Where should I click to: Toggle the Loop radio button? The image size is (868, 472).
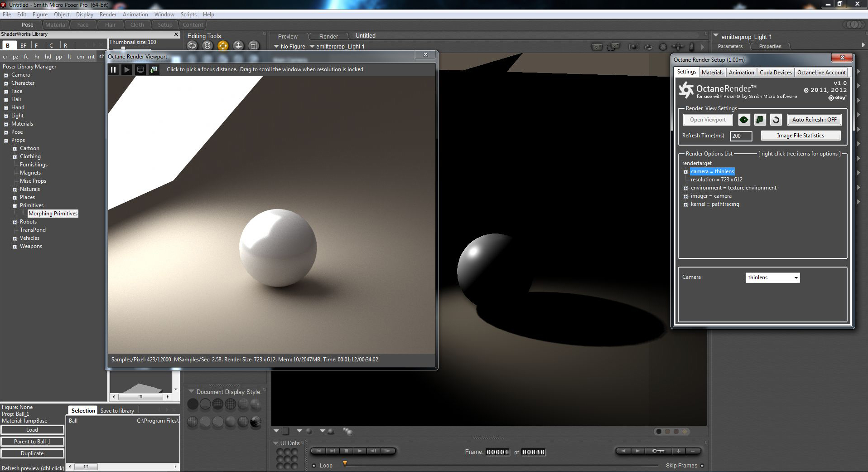coord(314,466)
